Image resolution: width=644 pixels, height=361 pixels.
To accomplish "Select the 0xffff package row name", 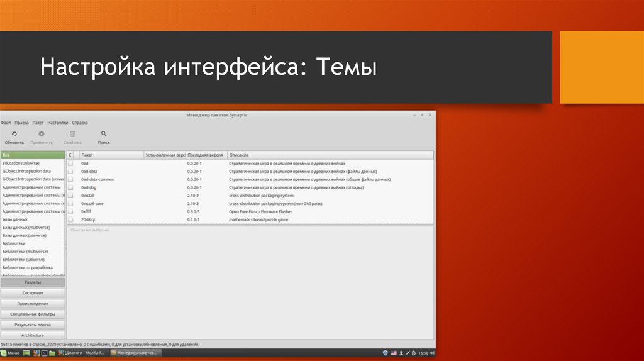I will click(86, 211).
